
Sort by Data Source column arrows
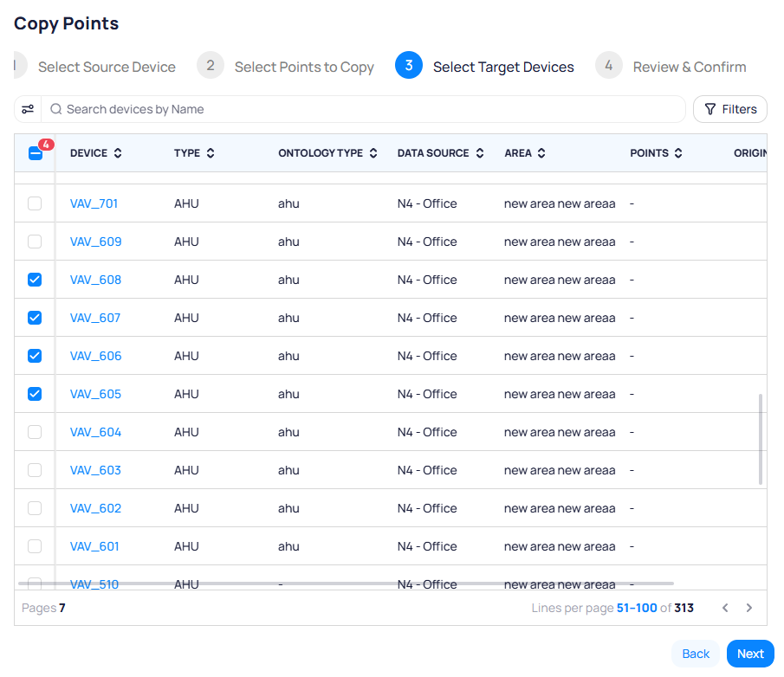coord(479,153)
